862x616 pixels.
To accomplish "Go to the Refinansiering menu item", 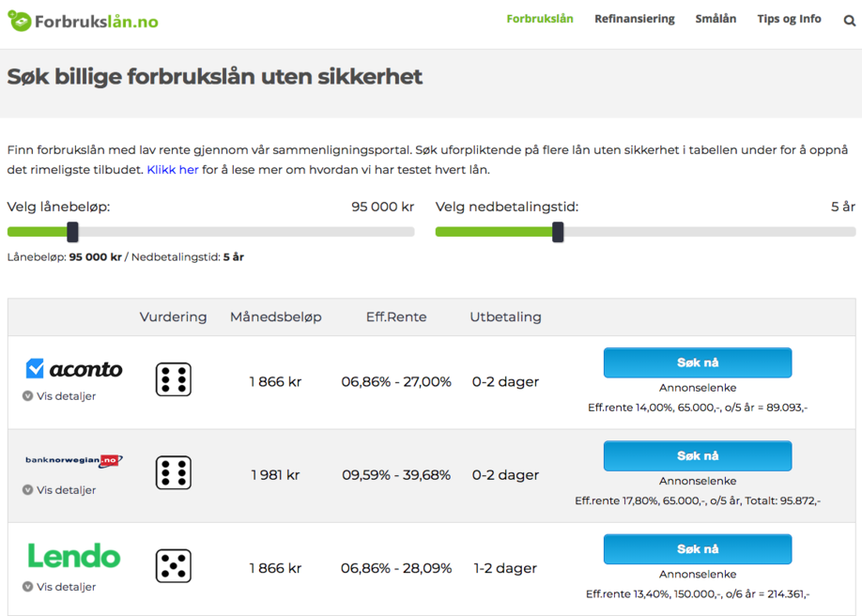I will tap(634, 19).
